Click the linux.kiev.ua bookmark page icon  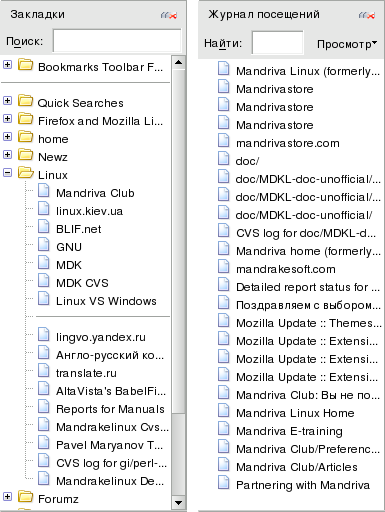44,209
